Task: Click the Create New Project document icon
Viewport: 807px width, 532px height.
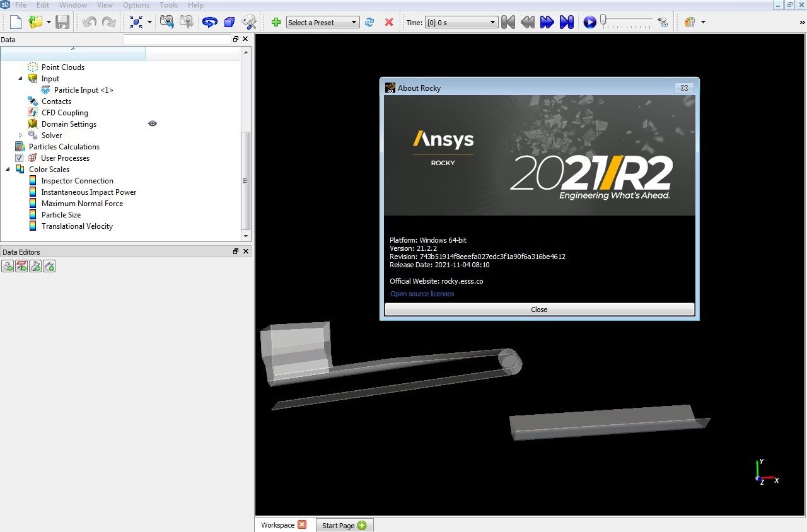Action: click(14, 21)
